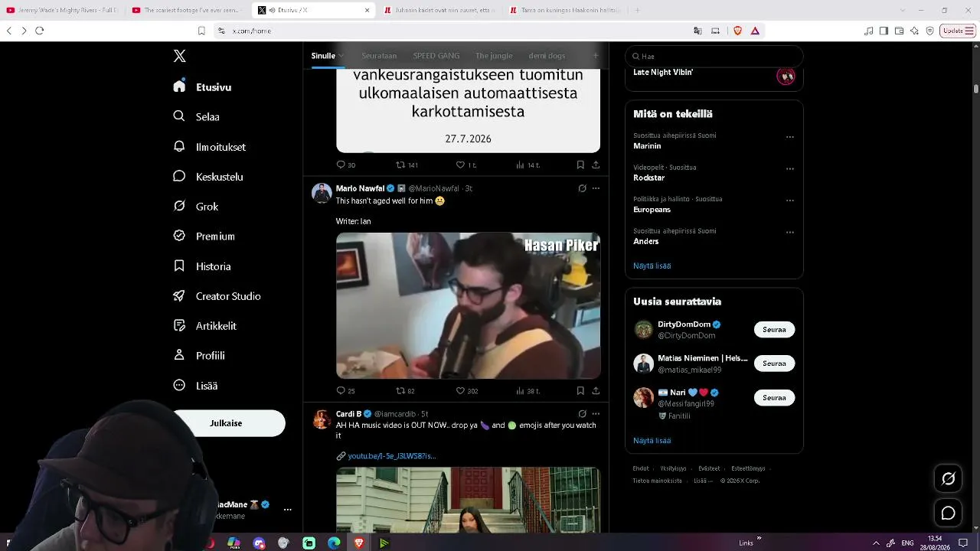
Task: Open more options on Cardi B's post
Action: click(596, 414)
